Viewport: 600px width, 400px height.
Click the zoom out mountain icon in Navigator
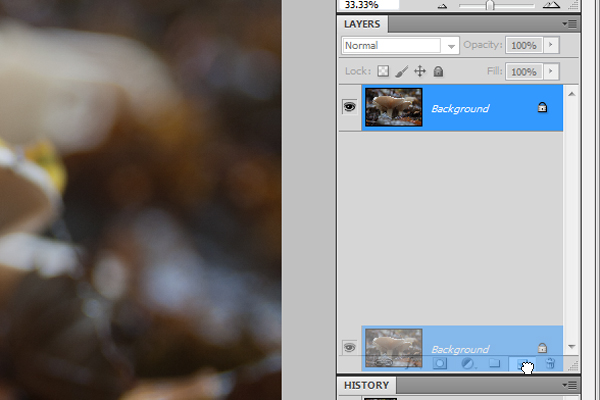point(442,5)
